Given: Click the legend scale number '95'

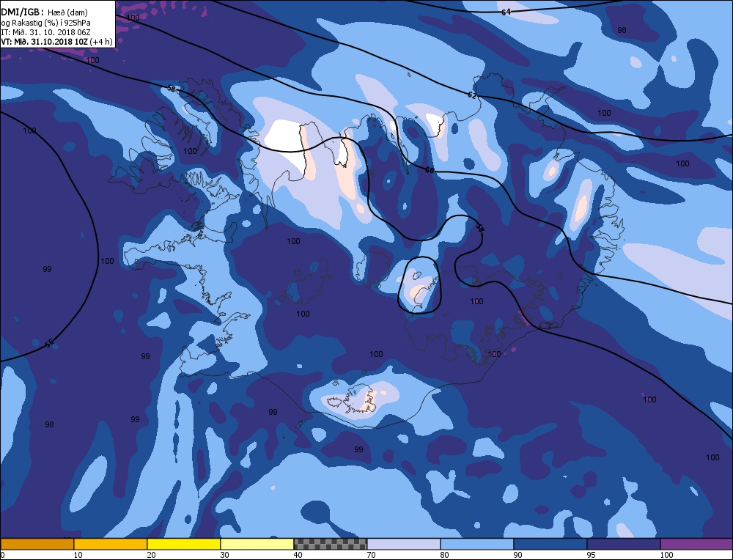Looking at the screenshot, I should [592, 555].
